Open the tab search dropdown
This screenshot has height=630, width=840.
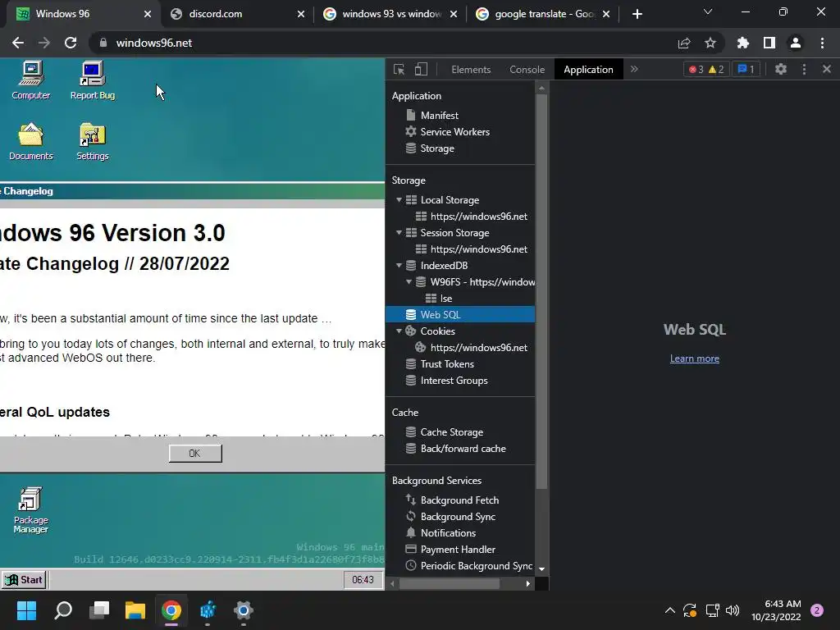[708, 11]
